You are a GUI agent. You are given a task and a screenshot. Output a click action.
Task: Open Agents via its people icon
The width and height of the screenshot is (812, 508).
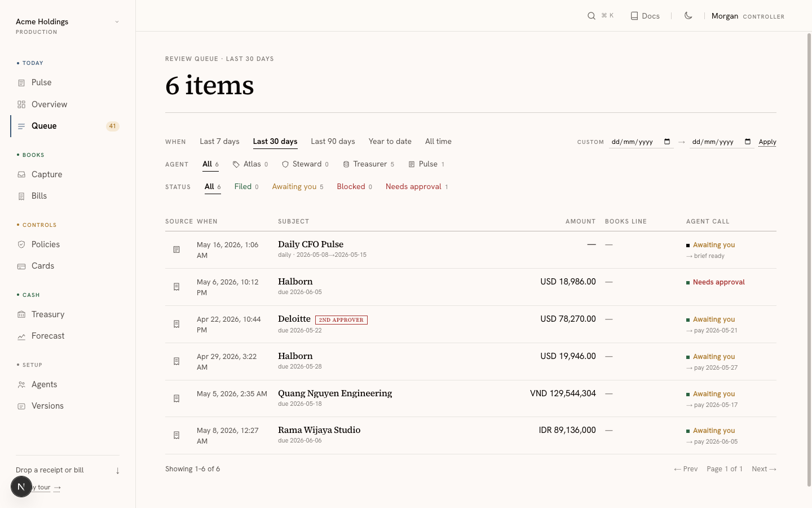tap(21, 385)
